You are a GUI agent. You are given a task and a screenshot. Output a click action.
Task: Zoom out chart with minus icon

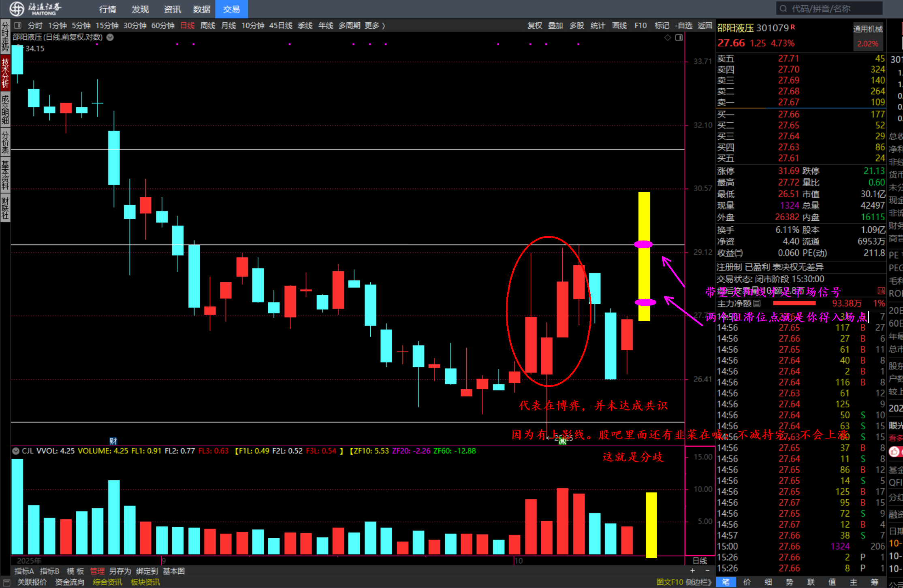707,571
